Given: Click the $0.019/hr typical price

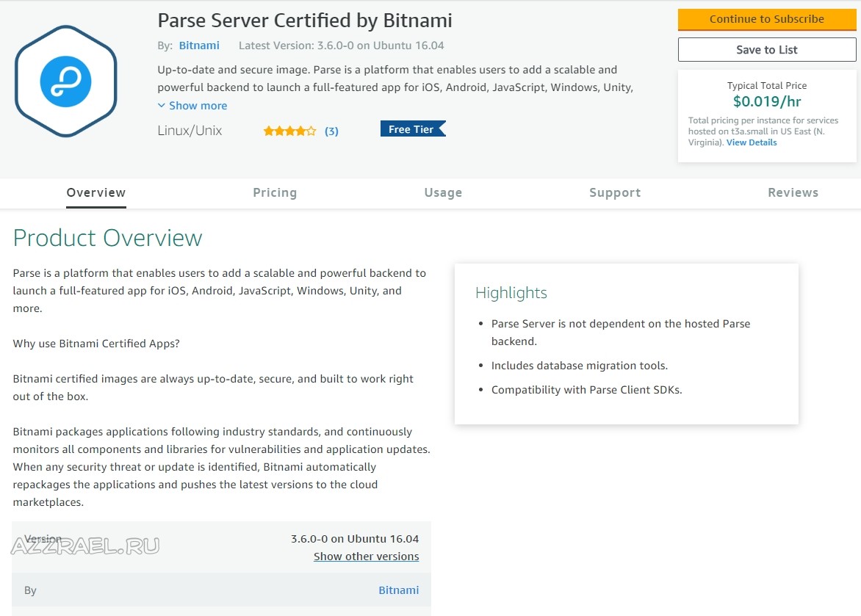Looking at the screenshot, I should pyautogui.click(x=767, y=101).
